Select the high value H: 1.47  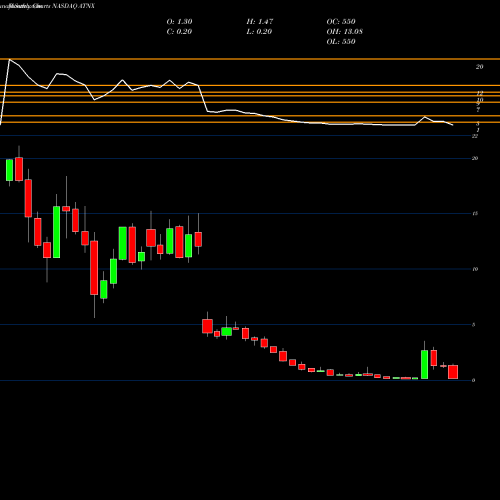point(260,21)
